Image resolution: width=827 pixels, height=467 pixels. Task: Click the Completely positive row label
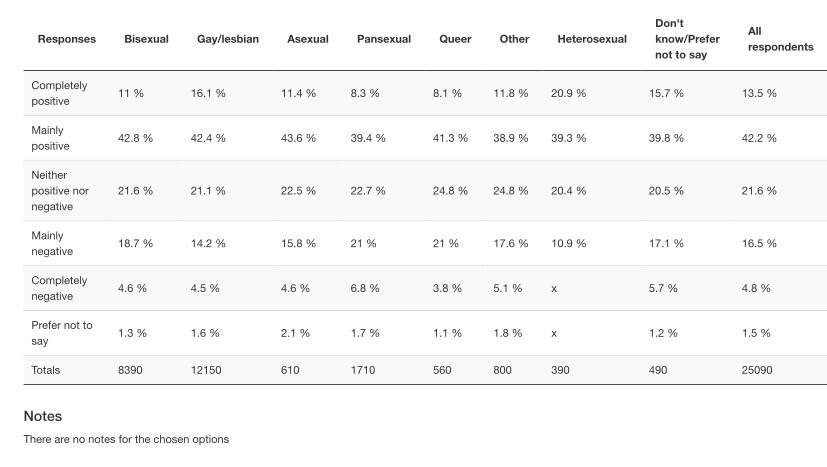coord(59,93)
